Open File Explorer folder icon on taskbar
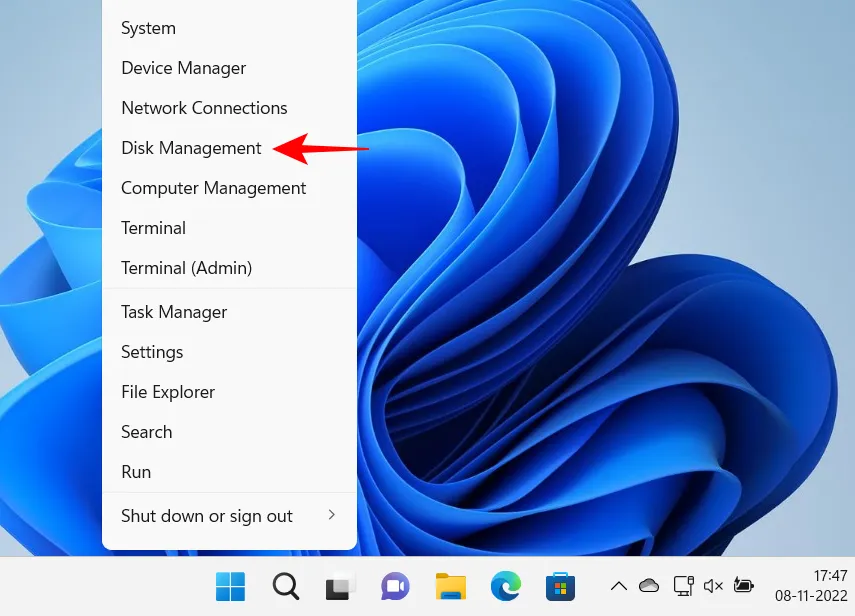Screen dimensions: 855x616 (x=450, y=587)
